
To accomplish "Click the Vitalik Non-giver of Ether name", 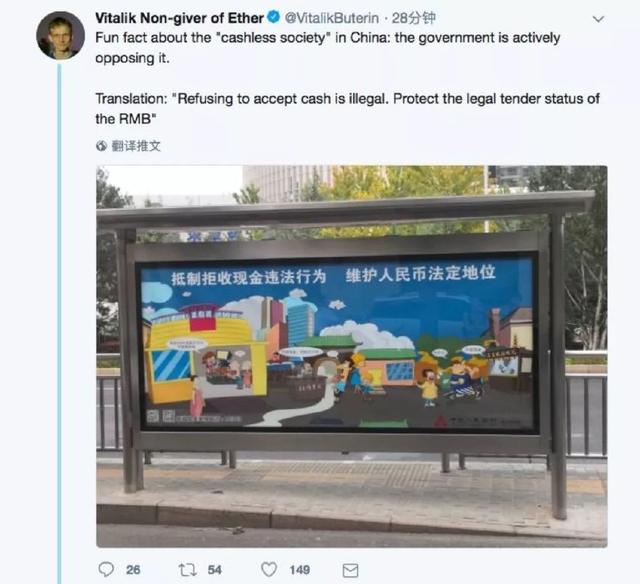I will [179, 18].
